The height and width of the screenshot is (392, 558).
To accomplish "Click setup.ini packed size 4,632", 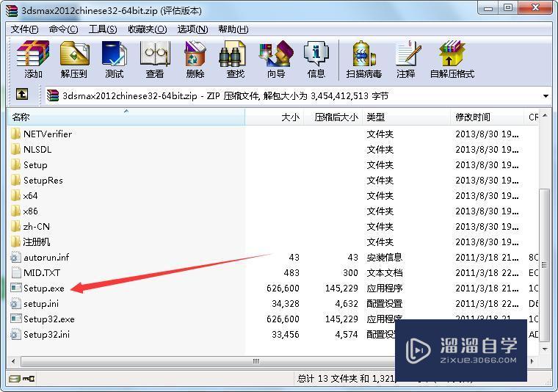I will coord(347,304).
